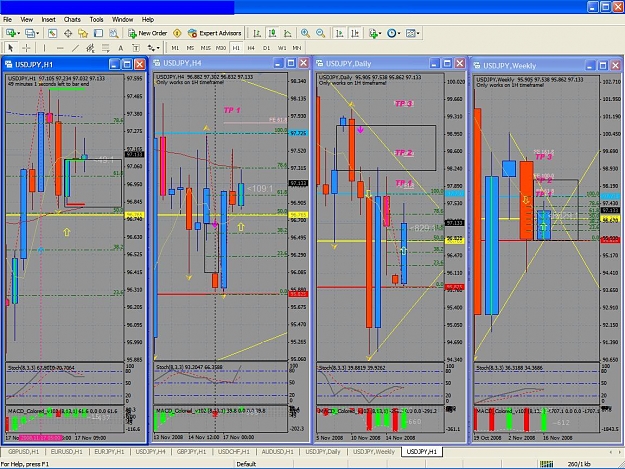Open the Indicators list icon
Image resolution: width=625 pixels, height=469 pixels.
(x=373, y=33)
